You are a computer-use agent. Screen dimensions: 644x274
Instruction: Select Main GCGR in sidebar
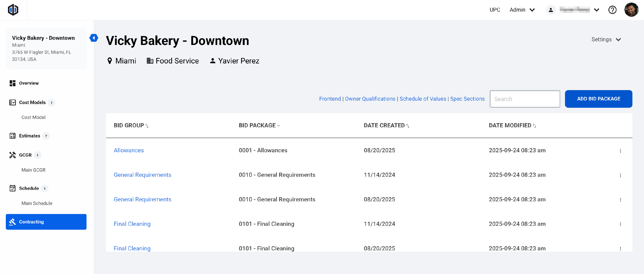pos(33,170)
